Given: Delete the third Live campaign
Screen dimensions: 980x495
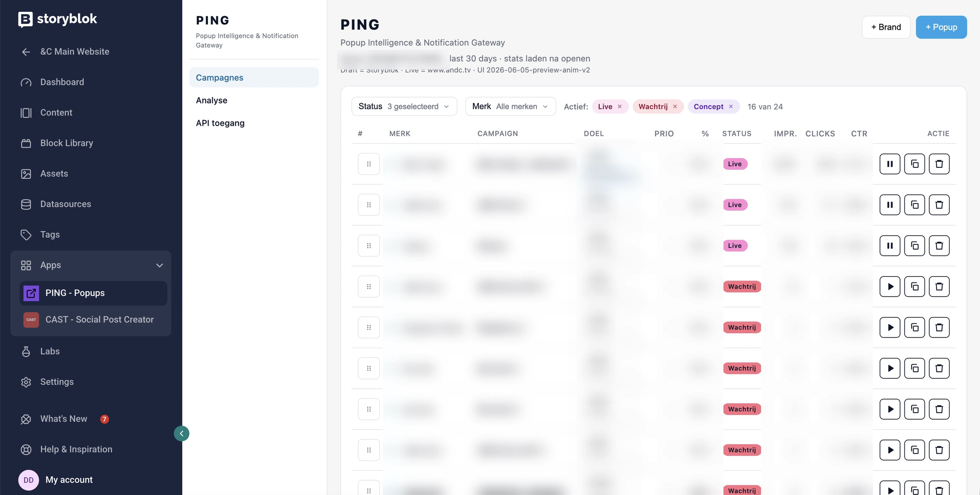Looking at the screenshot, I should pos(939,245).
